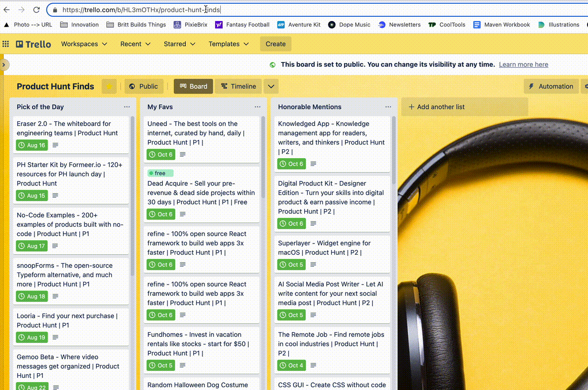
Task: Click the Trello logo to go home
Action: coord(33,43)
